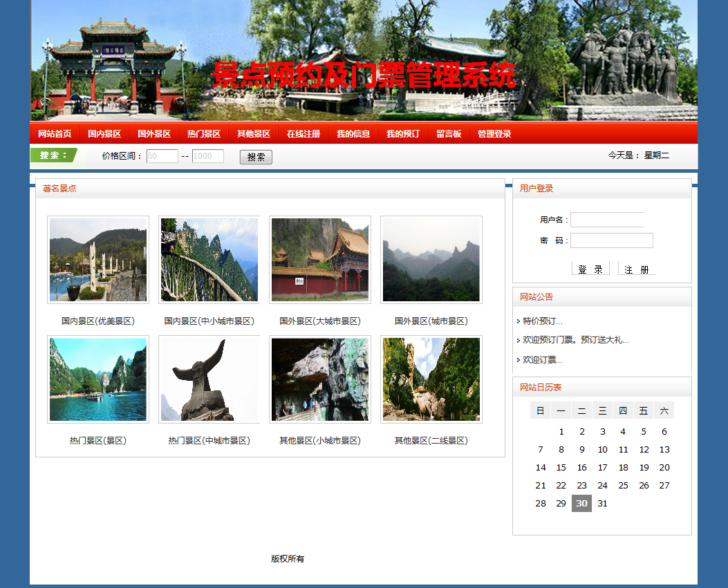Open 我的预订 from the menu bar
728x588 pixels.
[x=403, y=133]
